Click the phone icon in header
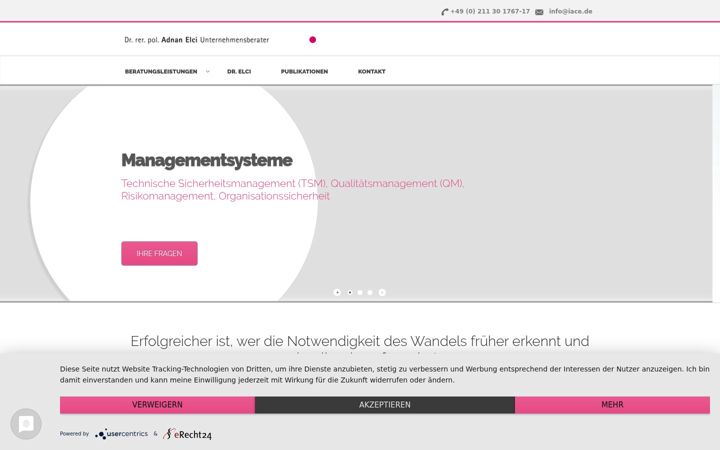 coord(444,12)
